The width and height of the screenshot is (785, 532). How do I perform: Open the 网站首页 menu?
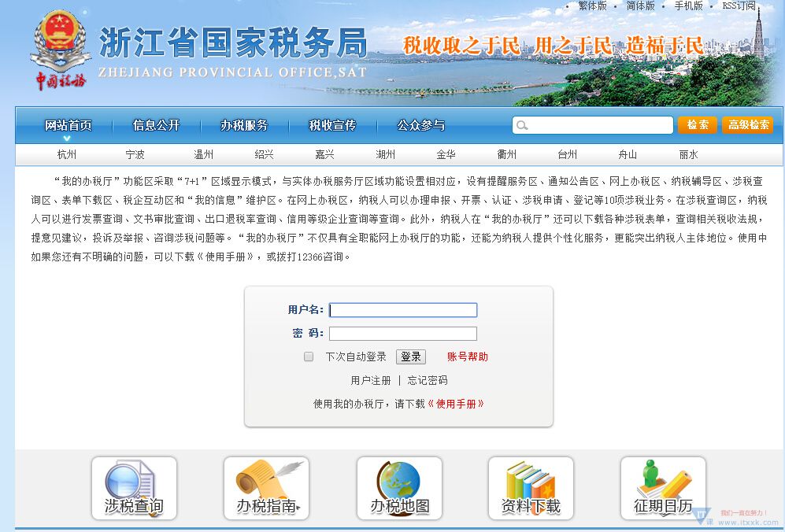(x=68, y=125)
